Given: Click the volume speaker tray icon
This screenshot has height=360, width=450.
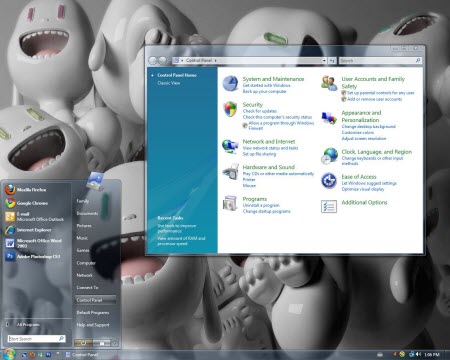Looking at the screenshot, I should [x=419, y=354].
